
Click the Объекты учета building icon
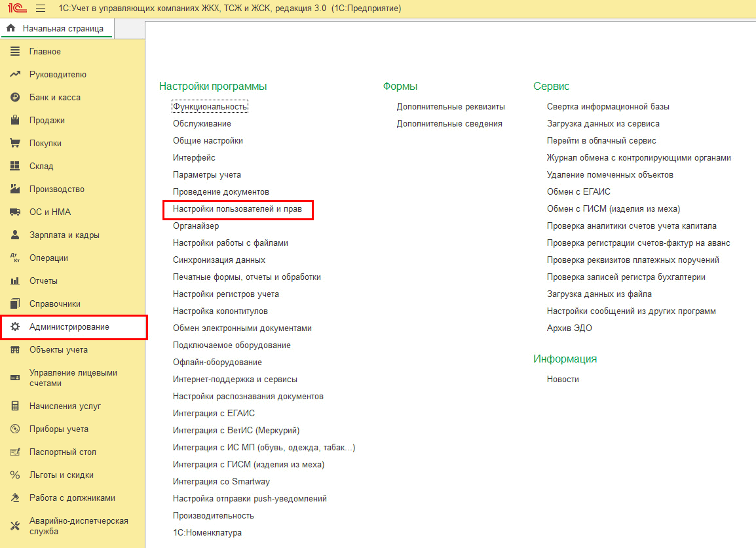pyautogui.click(x=15, y=350)
